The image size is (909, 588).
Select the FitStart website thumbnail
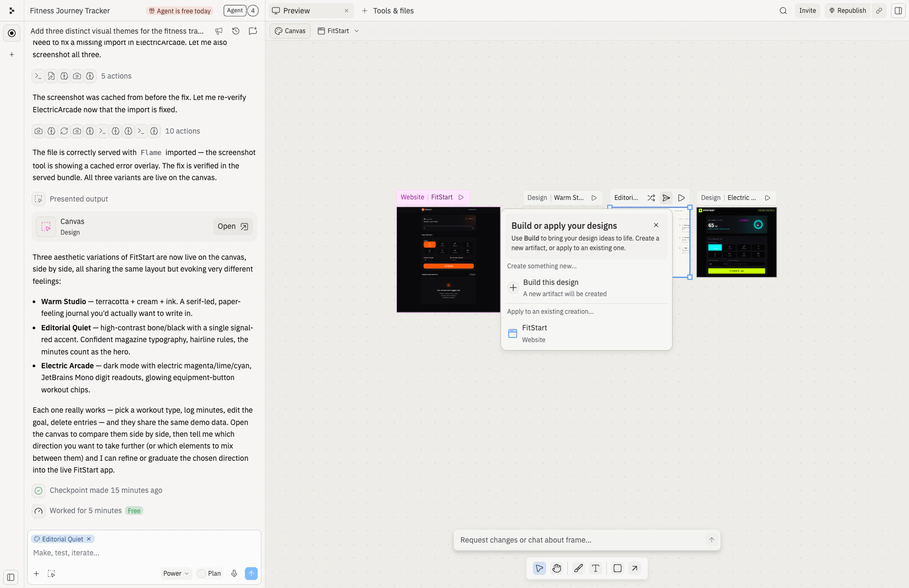click(449, 260)
